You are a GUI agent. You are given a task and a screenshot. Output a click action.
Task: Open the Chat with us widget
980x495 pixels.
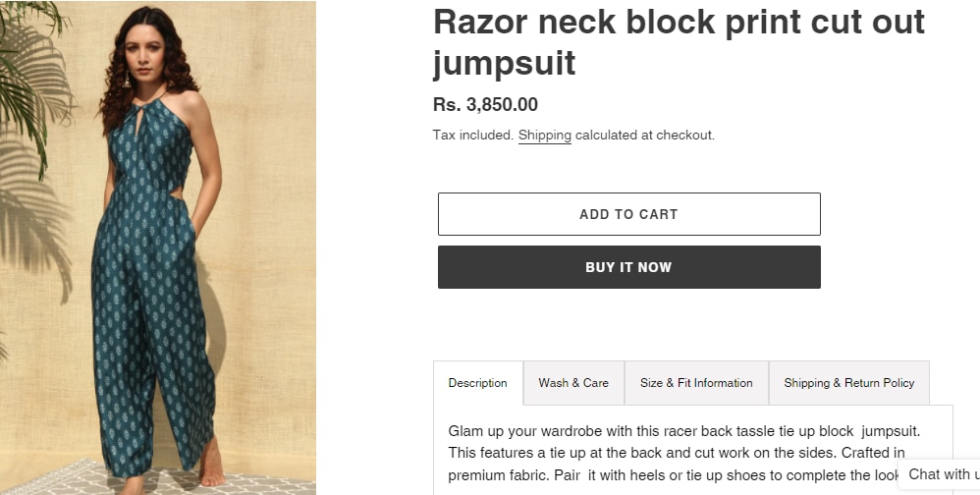(x=942, y=474)
